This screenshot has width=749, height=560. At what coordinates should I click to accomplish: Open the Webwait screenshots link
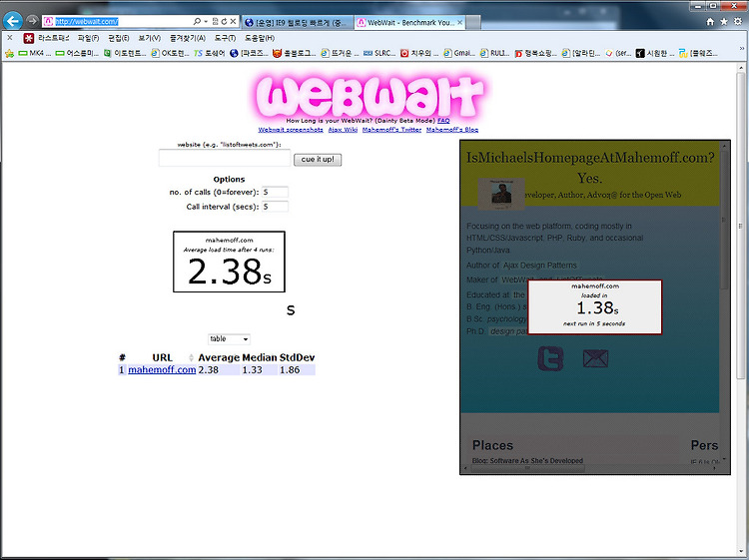tap(291, 130)
